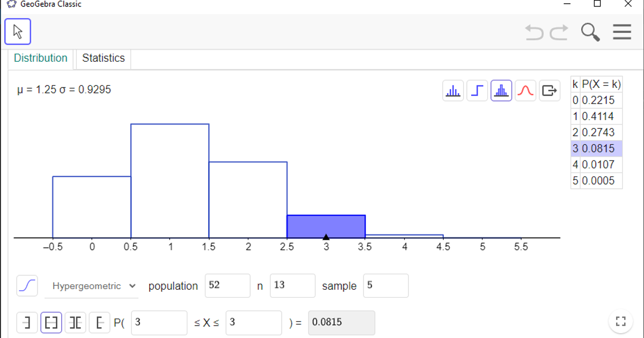Click the export graph icon
This screenshot has width=644, height=338.
tap(549, 91)
